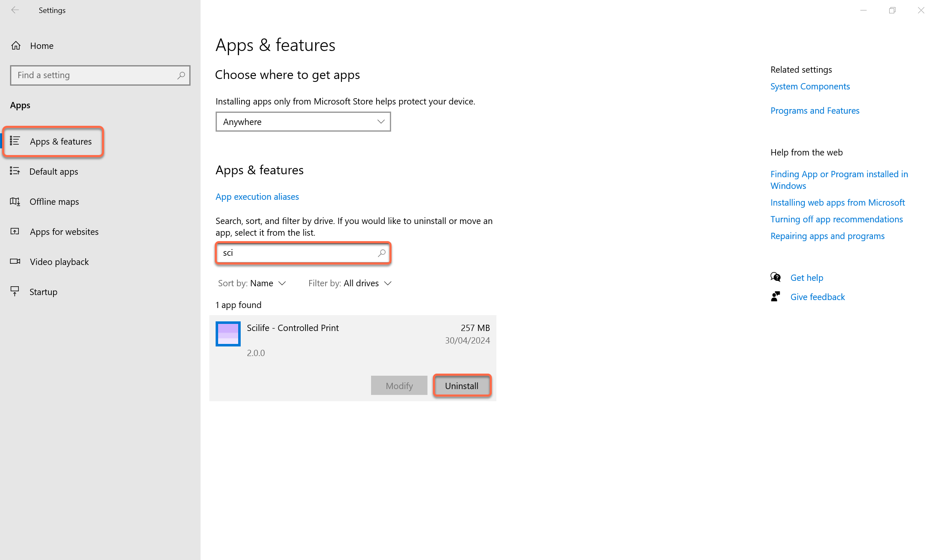This screenshot has width=936, height=560.
Task: Click the Uninstall button
Action: [462, 385]
